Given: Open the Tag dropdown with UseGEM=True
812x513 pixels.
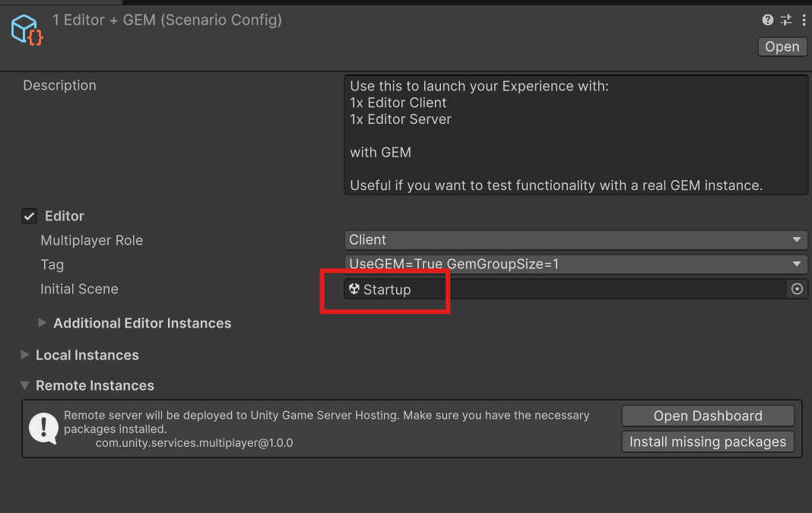Looking at the screenshot, I should (576, 264).
